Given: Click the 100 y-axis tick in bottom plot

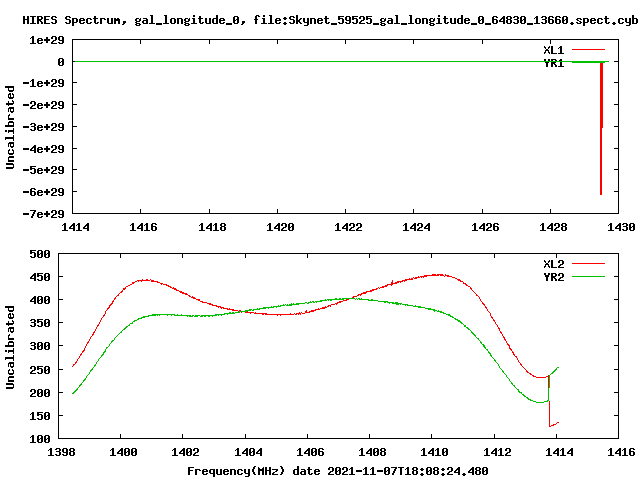Looking at the screenshot, I should (40, 439).
